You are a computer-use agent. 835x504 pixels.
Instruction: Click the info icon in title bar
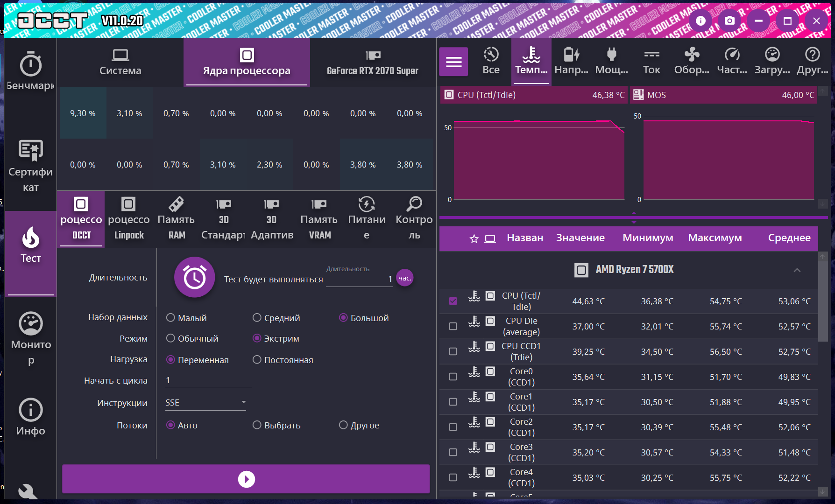coord(701,21)
